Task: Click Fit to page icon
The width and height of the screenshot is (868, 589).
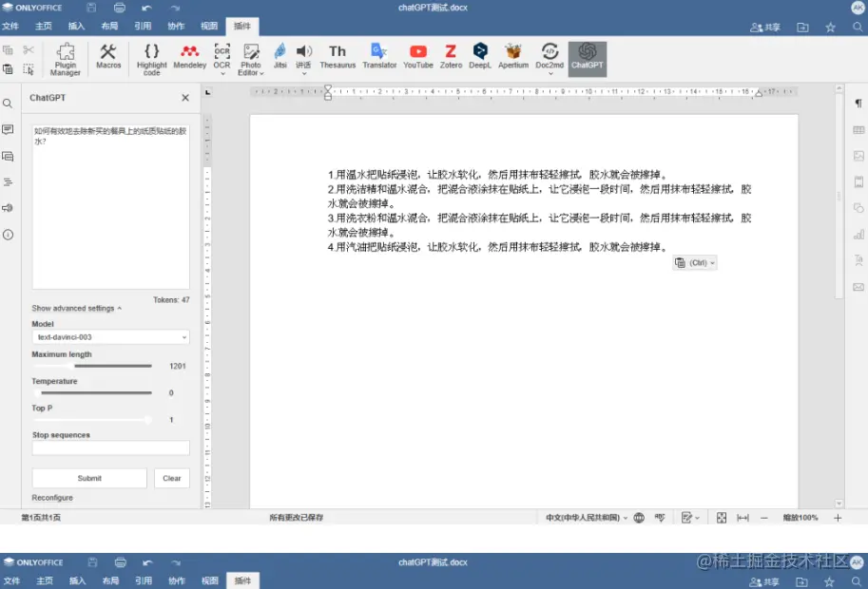Action: (722, 518)
